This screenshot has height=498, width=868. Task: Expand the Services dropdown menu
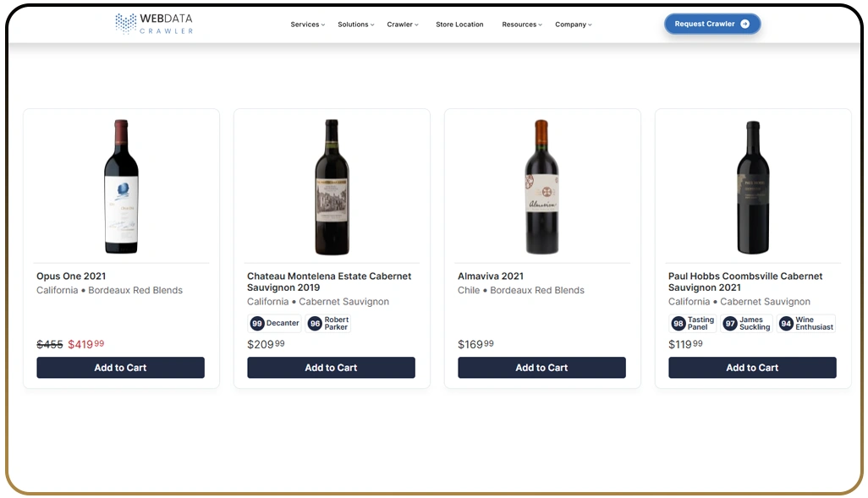(307, 25)
